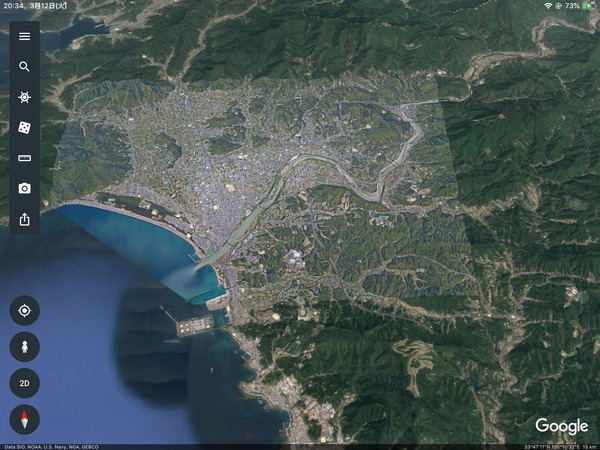Tap the 73% battery percentage
This screenshot has height=450, width=600.
572,6
